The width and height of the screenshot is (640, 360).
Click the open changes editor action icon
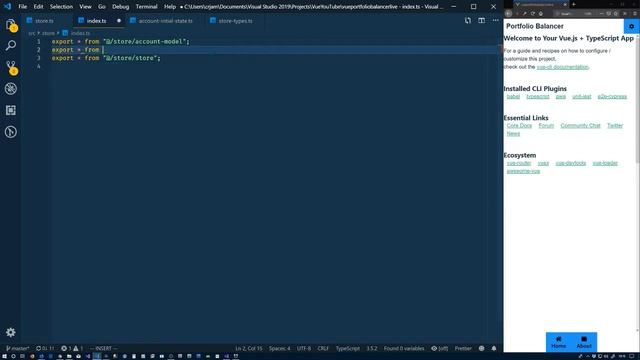[x=468, y=20]
